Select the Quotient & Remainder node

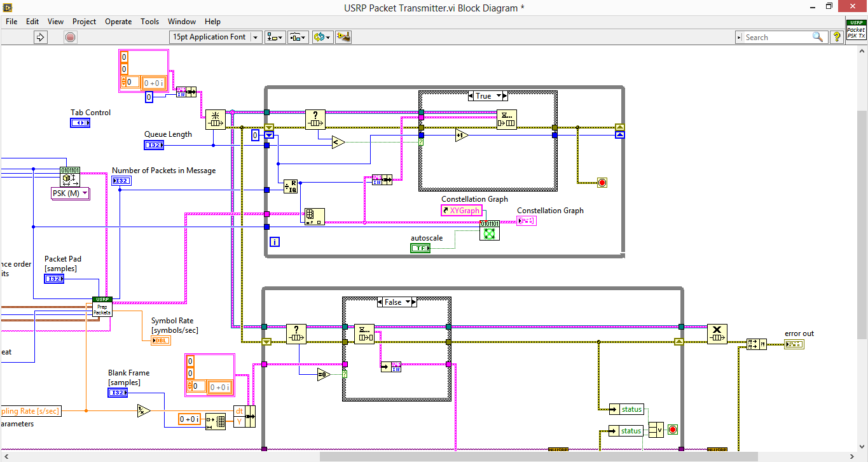(x=291, y=186)
